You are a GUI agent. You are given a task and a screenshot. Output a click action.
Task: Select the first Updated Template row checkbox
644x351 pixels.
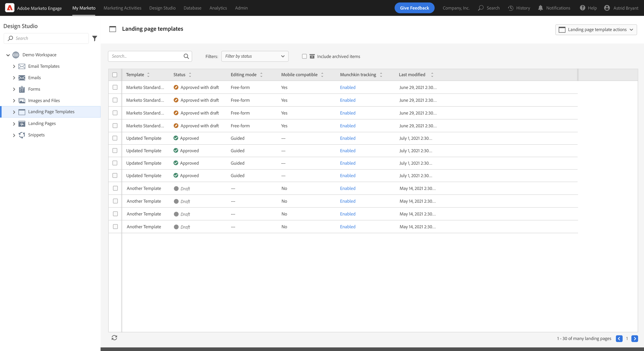coord(115,138)
